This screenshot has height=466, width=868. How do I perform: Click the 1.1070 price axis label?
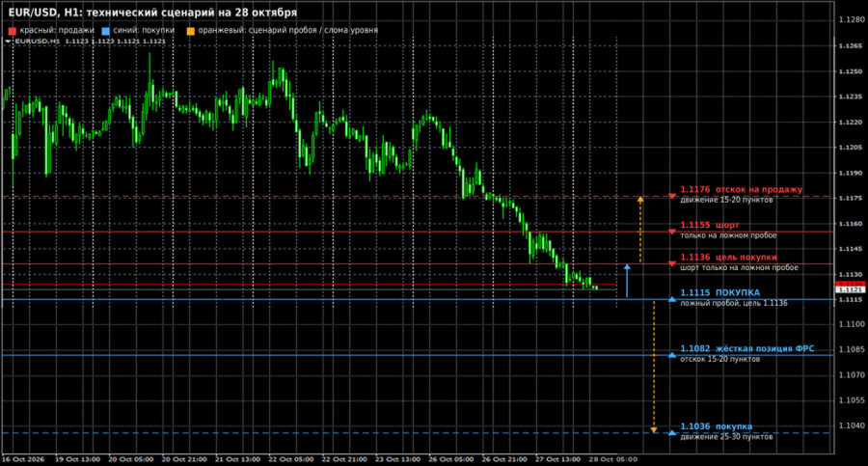(x=852, y=375)
